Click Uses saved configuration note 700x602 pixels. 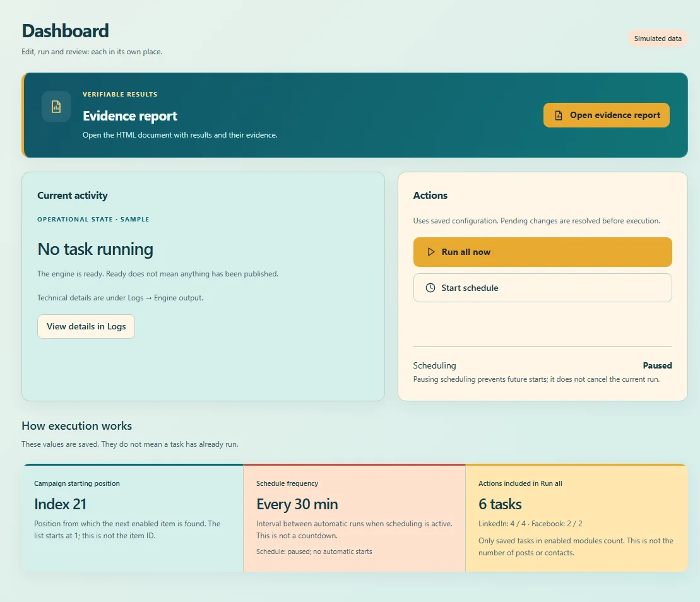pos(537,220)
